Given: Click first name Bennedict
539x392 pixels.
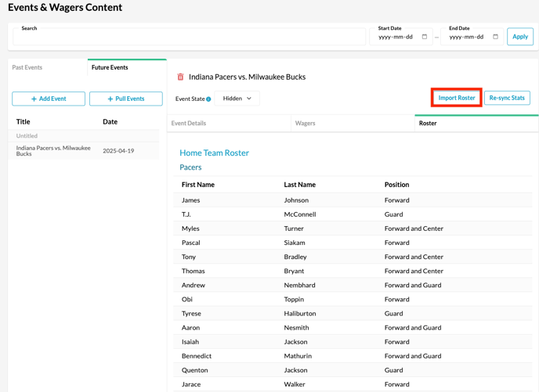Looking at the screenshot, I should pyautogui.click(x=197, y=356).
